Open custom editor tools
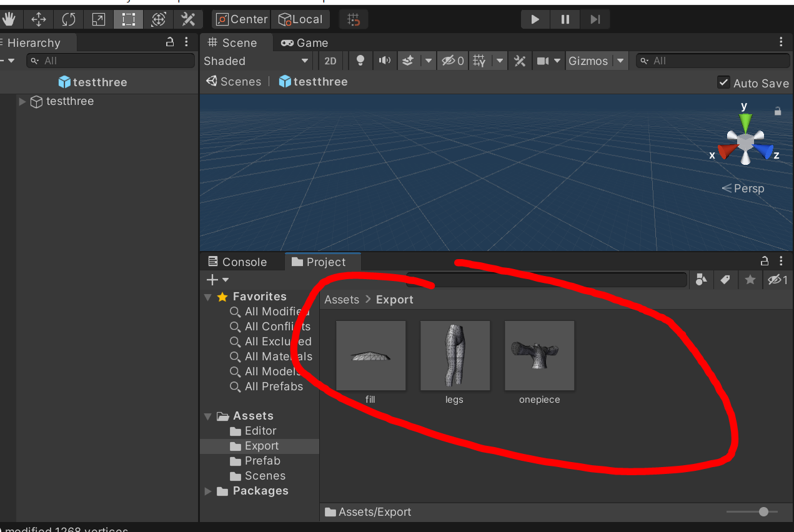794x532 pixels. click(188, 19)
